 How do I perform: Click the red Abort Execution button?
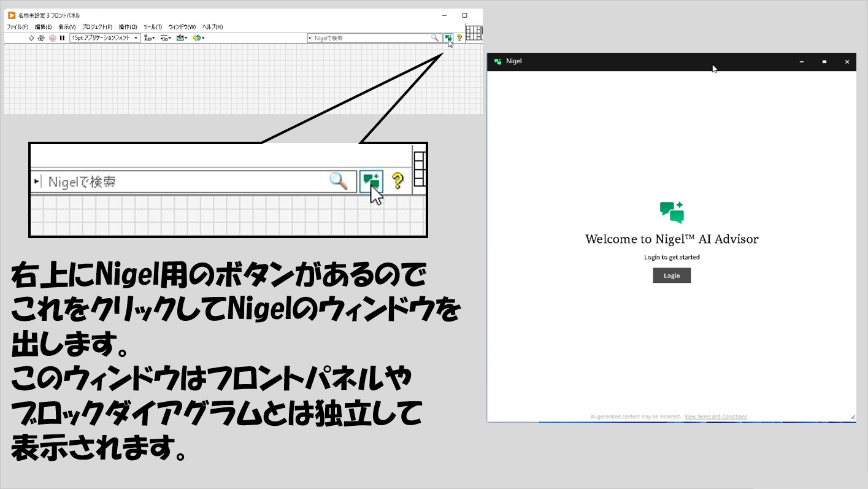(53, 38)
